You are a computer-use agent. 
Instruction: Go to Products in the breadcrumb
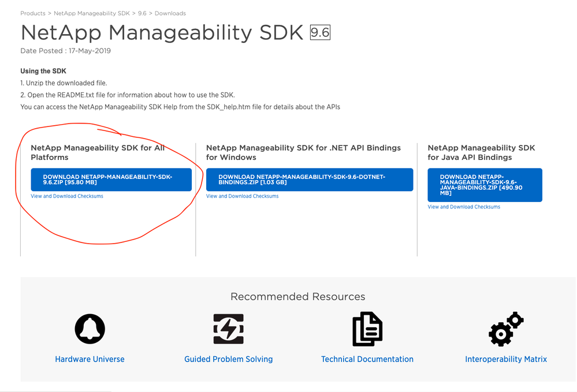click(x=33, y=13)
